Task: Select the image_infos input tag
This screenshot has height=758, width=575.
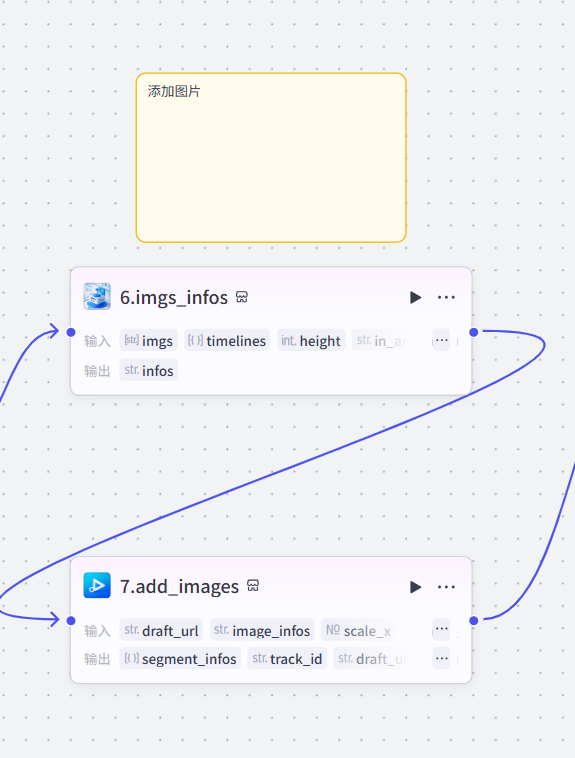Action: click(262, 630)
